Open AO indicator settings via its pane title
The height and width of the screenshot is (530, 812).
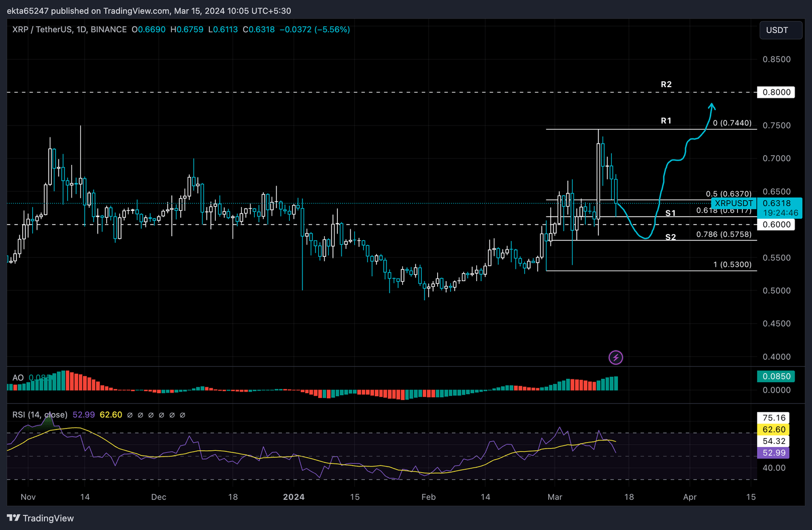coord(17,377)
